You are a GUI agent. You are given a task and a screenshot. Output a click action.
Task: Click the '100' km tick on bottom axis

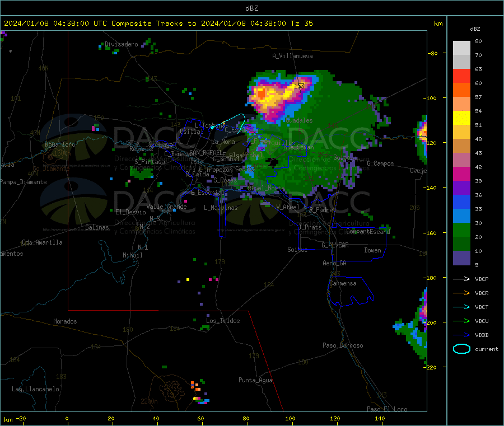point(290,418)
